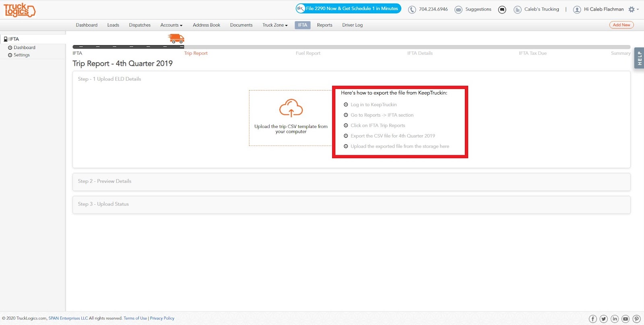Open the HELP side tab
This screenshot has width=644, height=325.
pyautogui.click(x=639, y=58)
